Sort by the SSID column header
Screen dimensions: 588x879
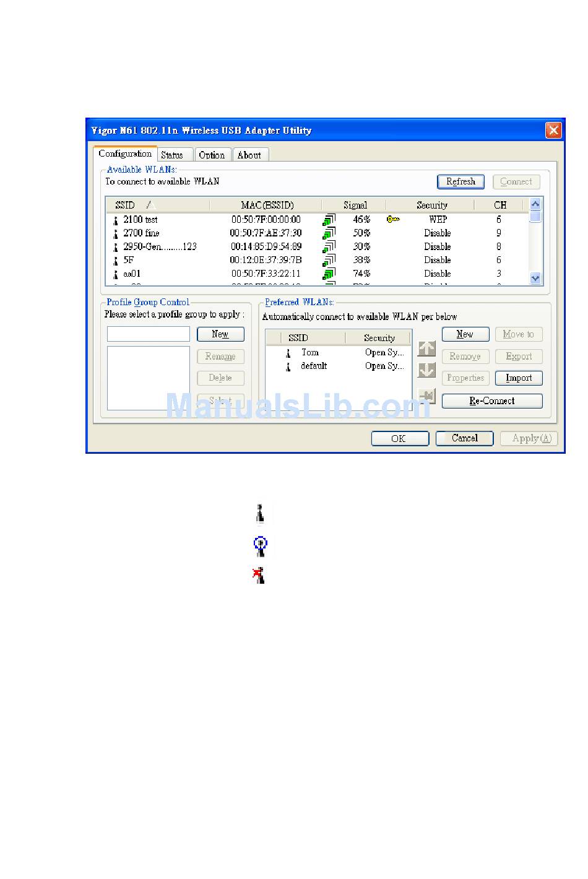pyautogui.click(x=158, y=205)
